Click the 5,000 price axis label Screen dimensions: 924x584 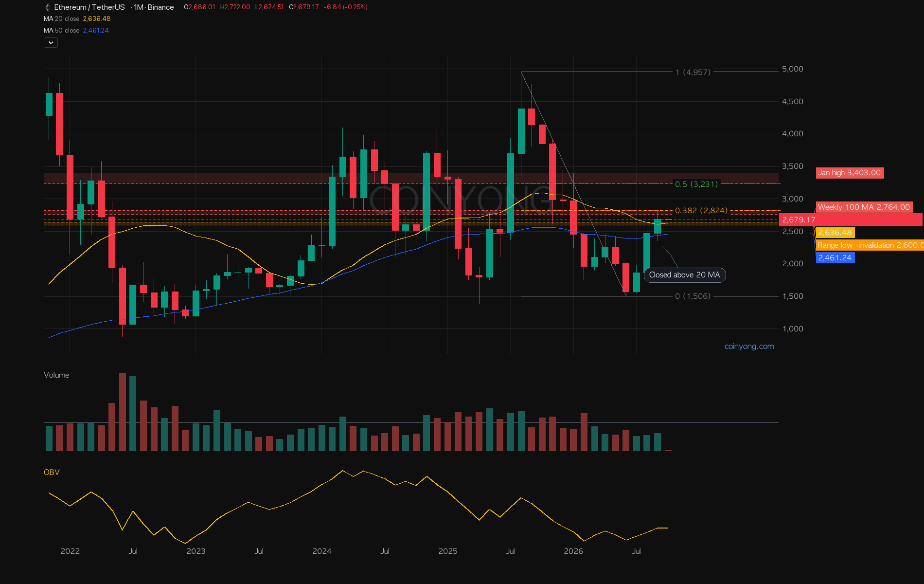point(793,69)
